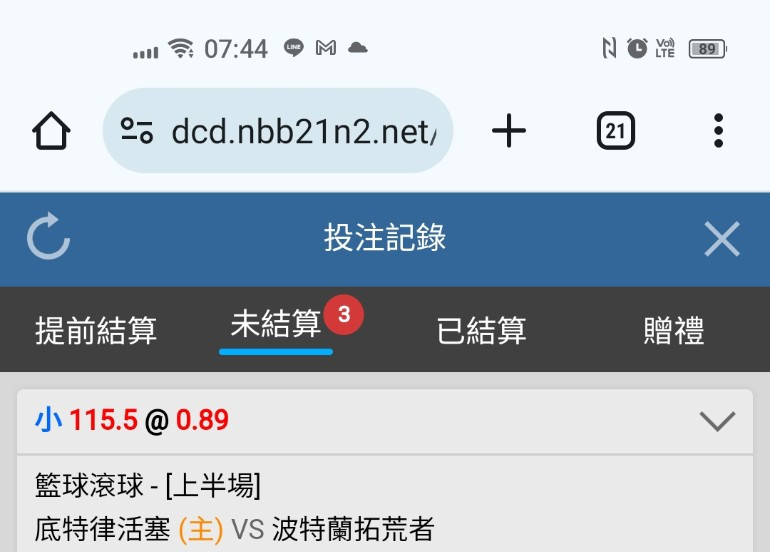Image resolution: width=770 pixels, height=552 pixels.
Task: Switch to the 已結算 tab
Action: pyautogui.click(x=481, y=330)
